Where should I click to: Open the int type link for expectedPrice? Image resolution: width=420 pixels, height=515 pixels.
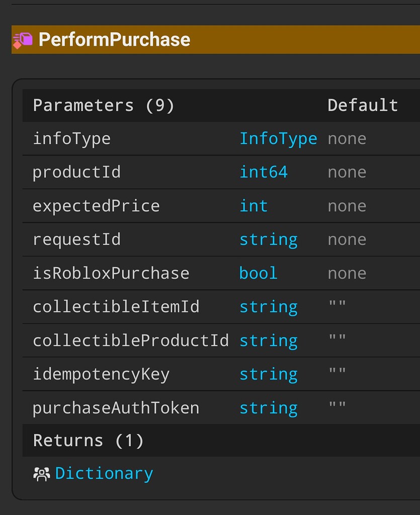coord(254,206)
